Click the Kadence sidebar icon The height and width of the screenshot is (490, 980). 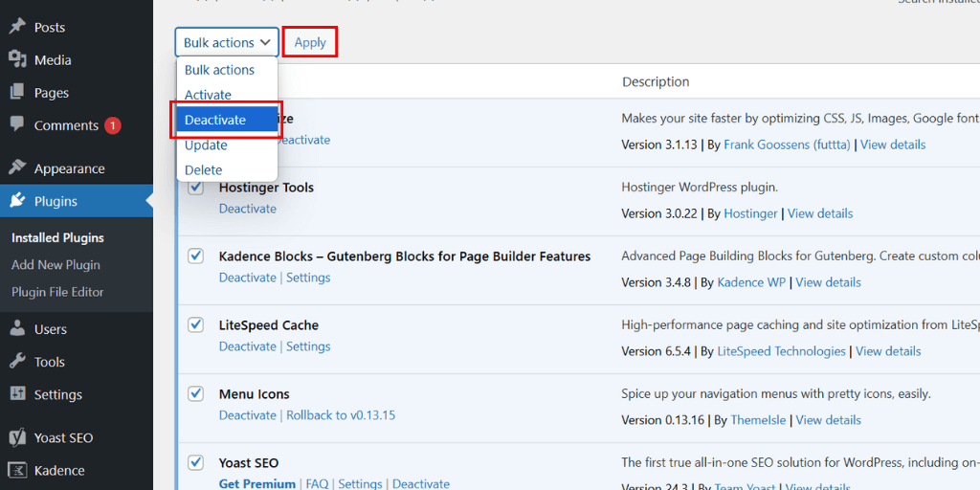coord(17,470)
